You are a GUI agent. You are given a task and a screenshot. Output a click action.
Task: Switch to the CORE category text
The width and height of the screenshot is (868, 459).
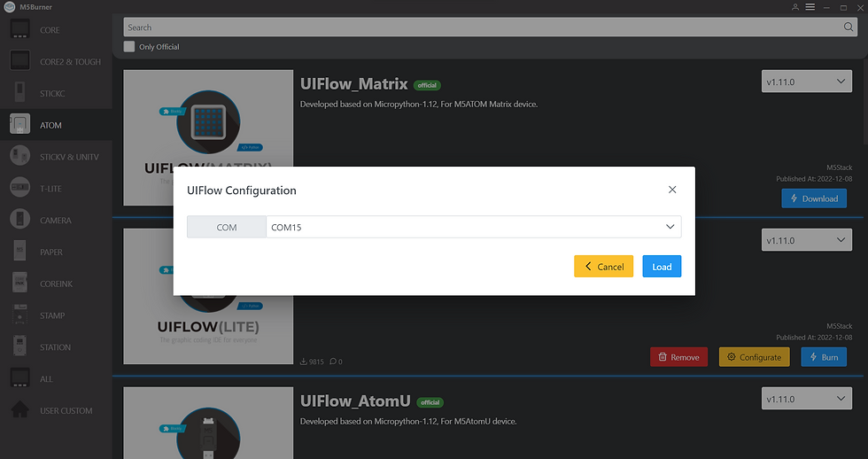(x=50, y=30)
